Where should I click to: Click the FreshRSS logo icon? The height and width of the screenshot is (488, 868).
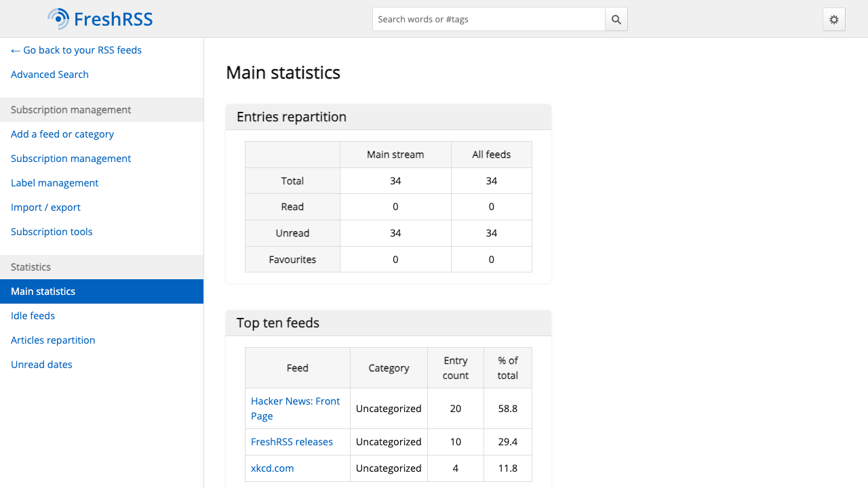(x=58, y=19)
